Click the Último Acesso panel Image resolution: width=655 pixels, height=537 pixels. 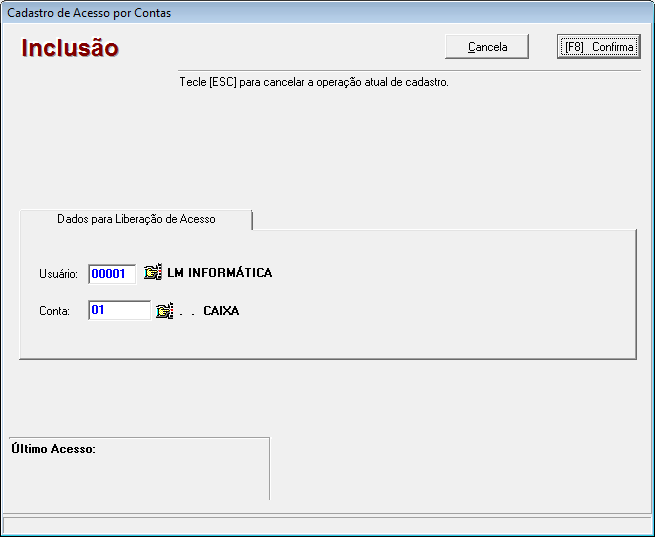click(138, 475)
